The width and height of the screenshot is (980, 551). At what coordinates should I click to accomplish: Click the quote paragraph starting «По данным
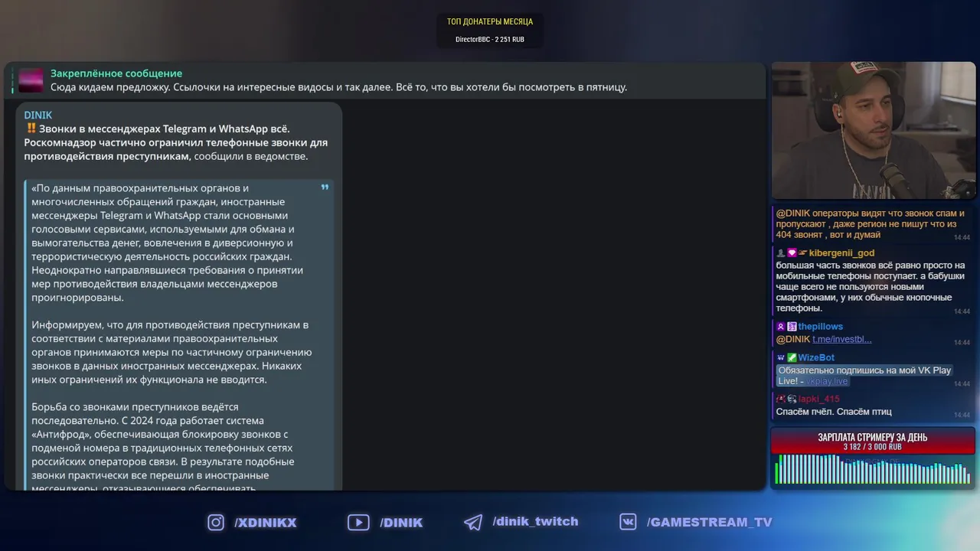pos(168,243)
